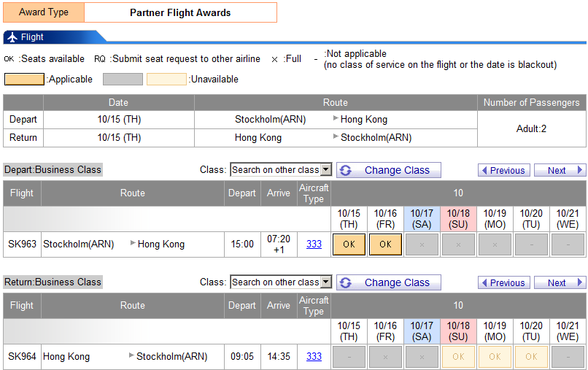The width and height of the screenshot is (588, 370).
Task: Click the refresh icon beside depart Change Class
Action: (346, 170)
